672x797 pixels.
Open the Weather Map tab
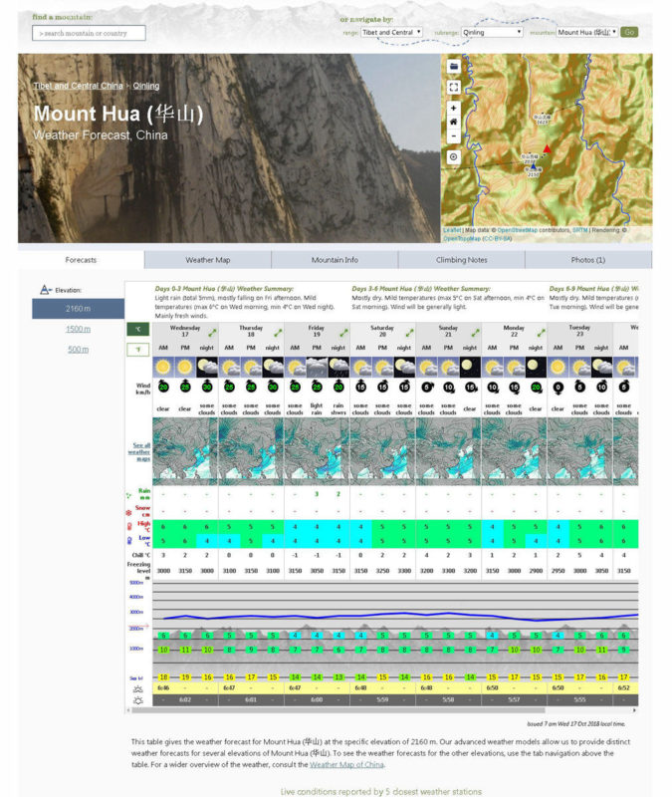pos(208,260)
